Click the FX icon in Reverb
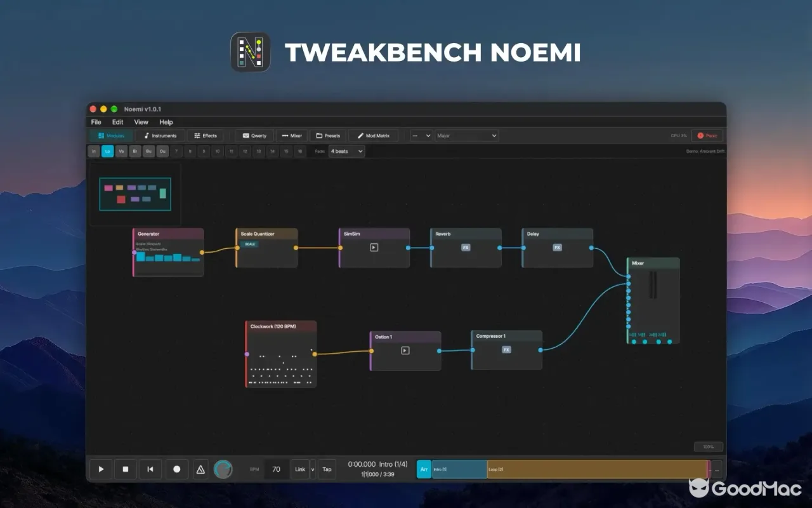The image size is (812, 508). click(466, 248)
